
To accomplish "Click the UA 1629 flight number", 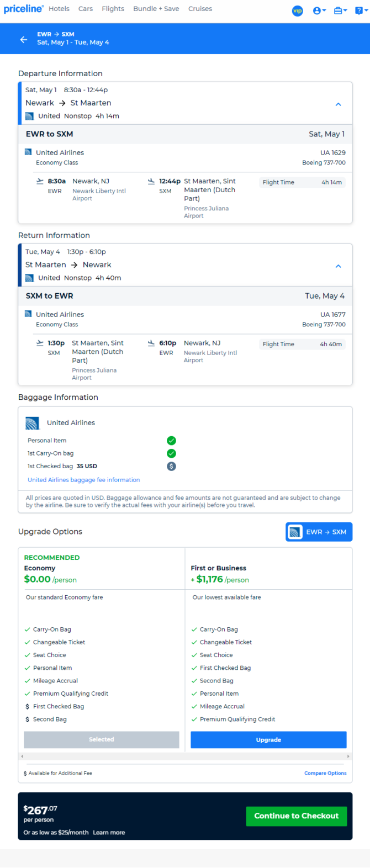I will (333, 152).
